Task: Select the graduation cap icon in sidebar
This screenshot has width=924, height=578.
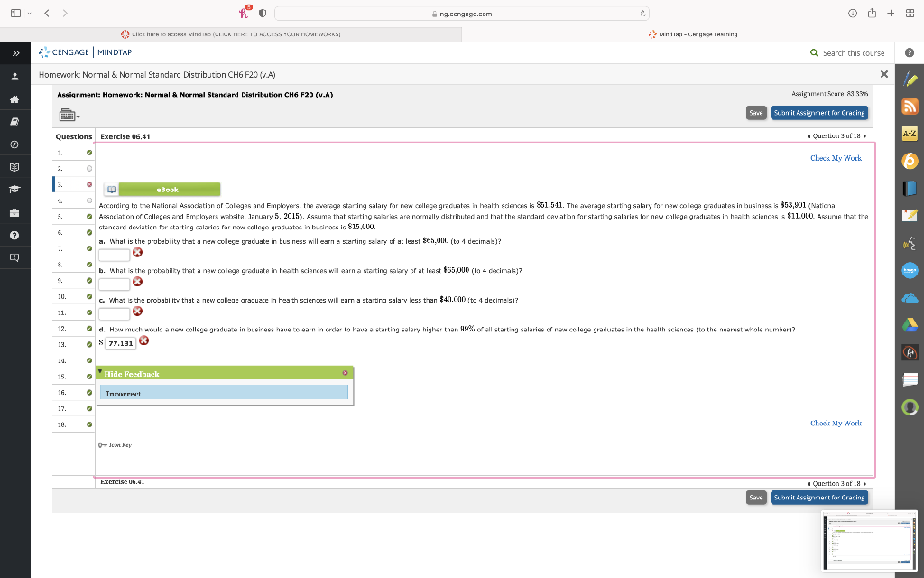Action: 14,191
